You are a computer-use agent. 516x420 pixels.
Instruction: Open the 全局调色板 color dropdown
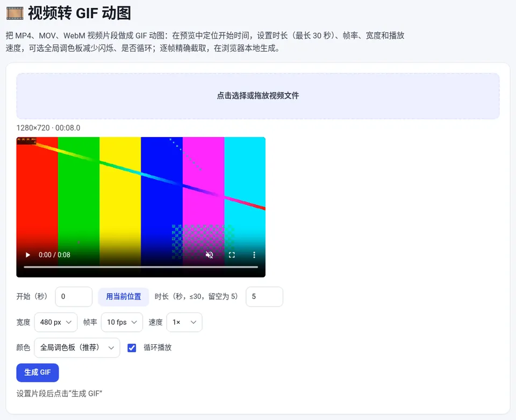click(x=77, y=347)
